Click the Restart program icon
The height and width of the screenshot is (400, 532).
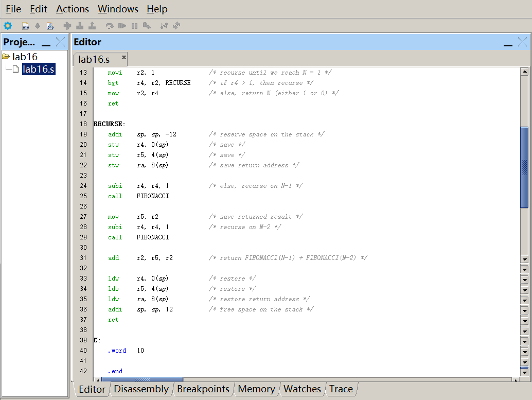coord(147,26)
